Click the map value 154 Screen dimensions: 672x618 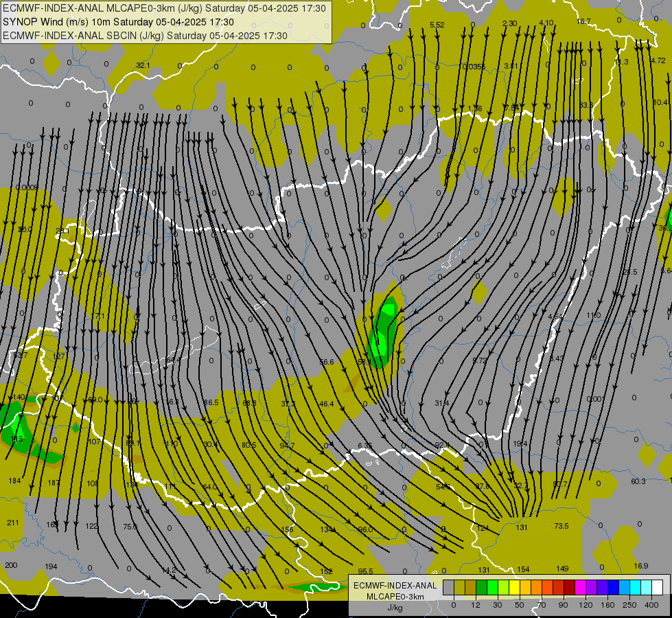point(523,569)
